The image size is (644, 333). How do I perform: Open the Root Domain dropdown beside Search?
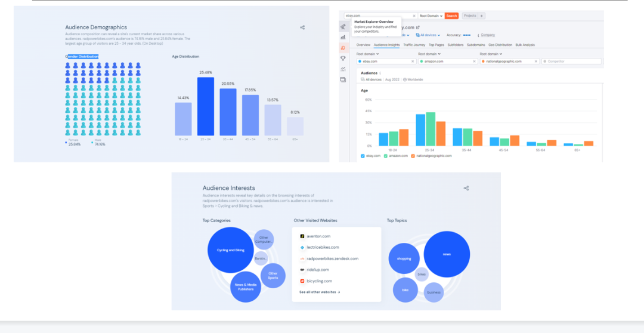pos(431,16)
